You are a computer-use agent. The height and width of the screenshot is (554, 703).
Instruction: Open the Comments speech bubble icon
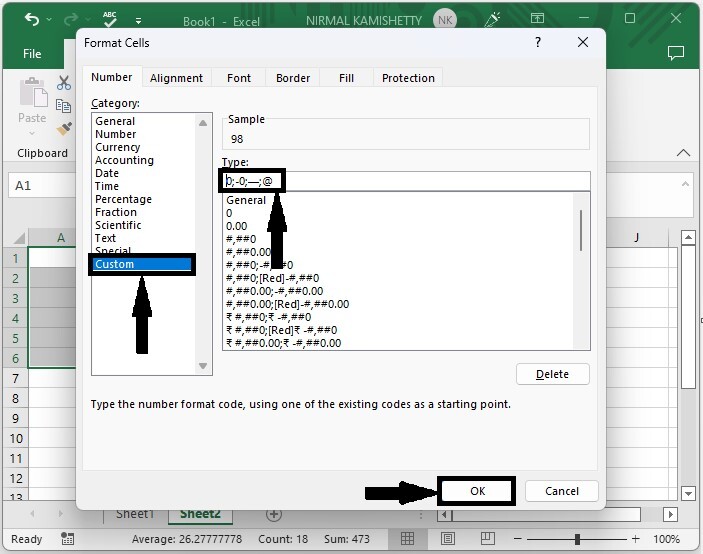[676, 53]
